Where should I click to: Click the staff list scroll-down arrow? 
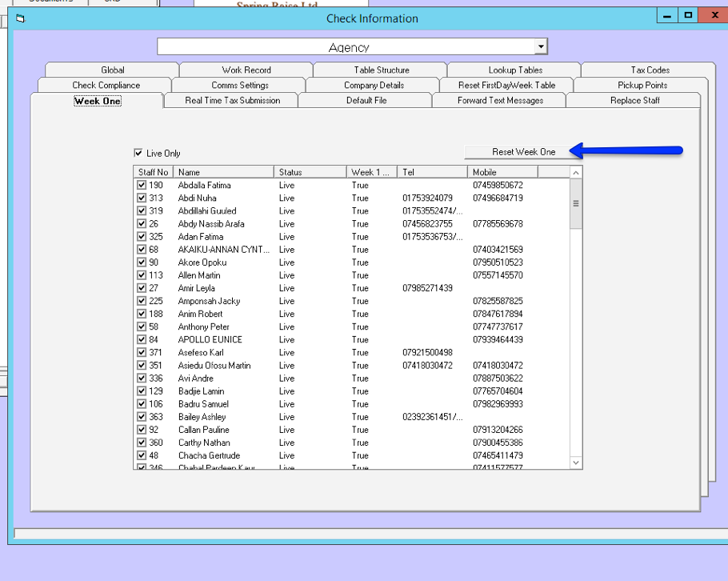pos(576,463)
